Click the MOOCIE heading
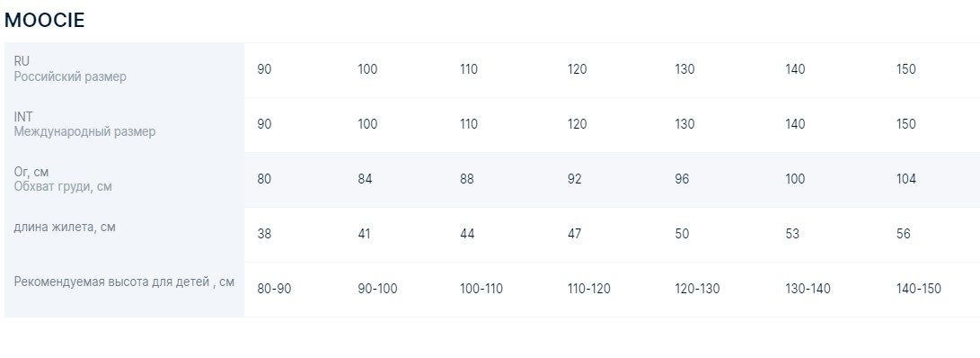Image resolution: width=980 pixels, height=358 pixels. [44, 20]
